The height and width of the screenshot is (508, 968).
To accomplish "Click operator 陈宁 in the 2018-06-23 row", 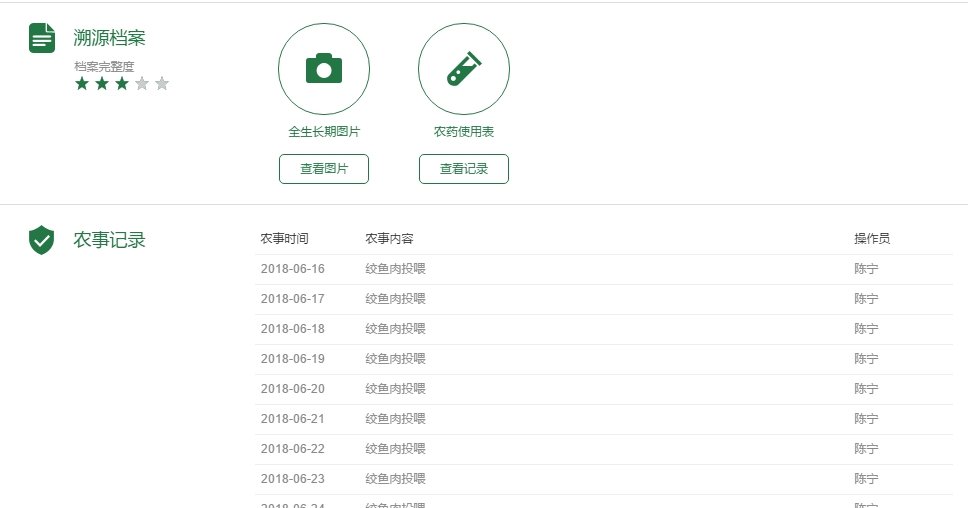I will click(x=866, y=479).
